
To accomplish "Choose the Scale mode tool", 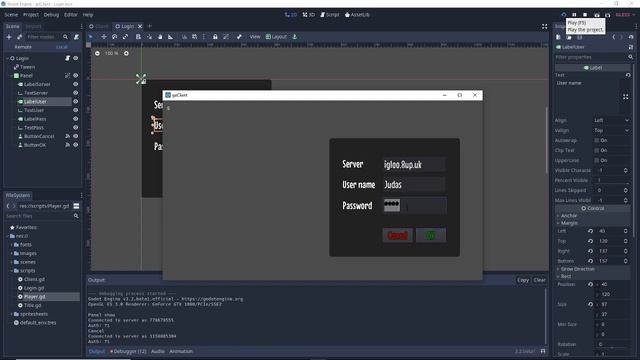I will [126, 37].
